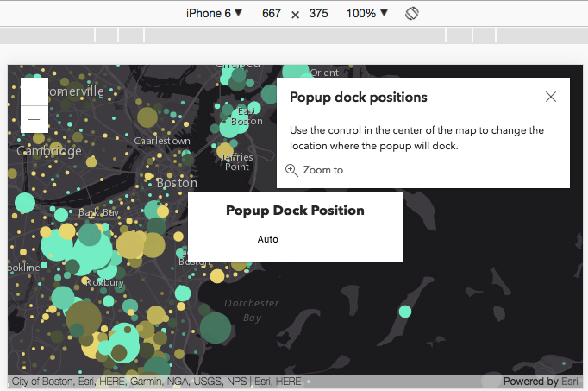588x391 pixels.
Task: Click the Dorchester Bay map label
Action: click(252, 311)
